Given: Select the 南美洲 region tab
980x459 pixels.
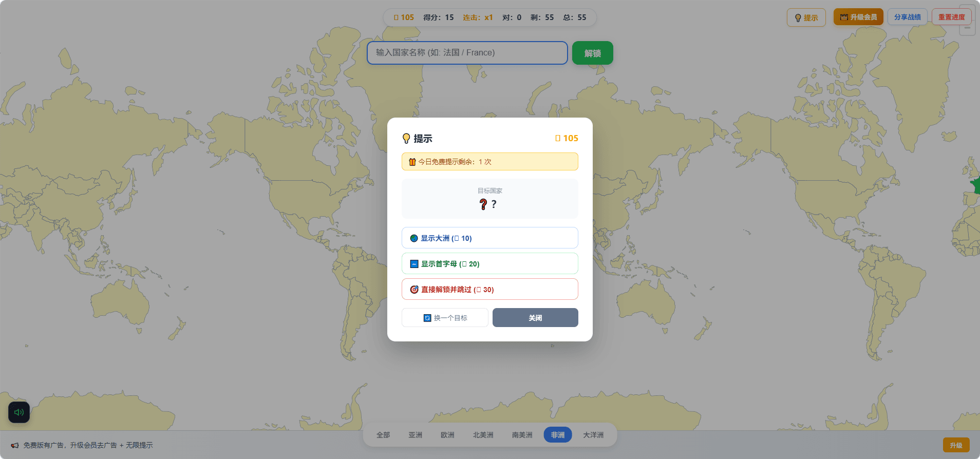Looking at the screenshot, I should (x=522, y=435).
